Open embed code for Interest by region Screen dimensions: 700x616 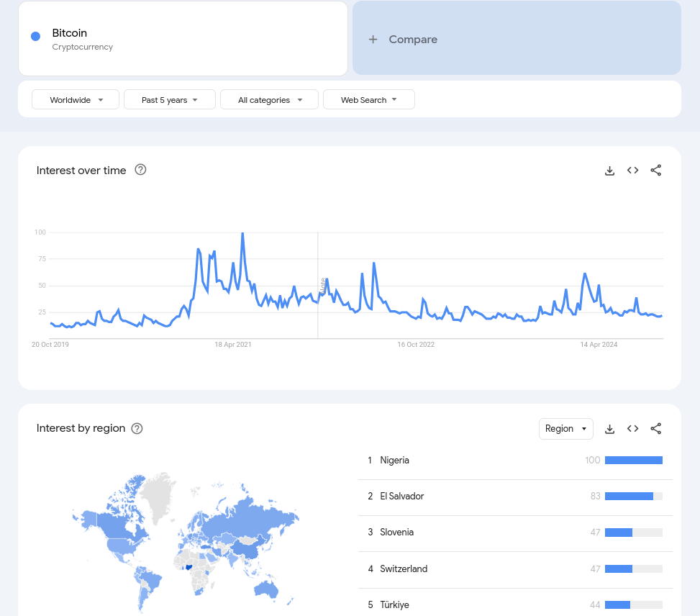[x=632, y=429]
